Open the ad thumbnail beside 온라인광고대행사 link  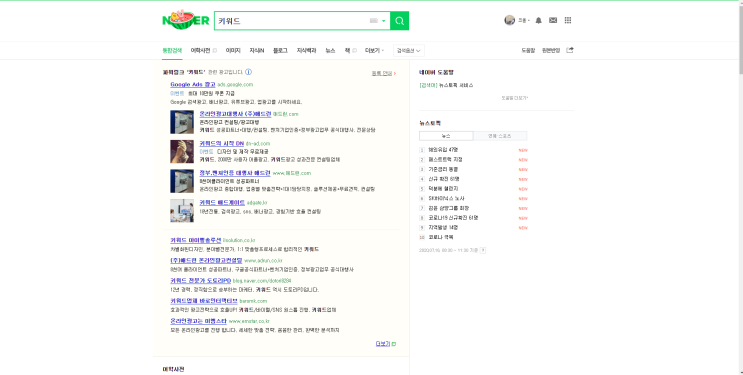(182, 122)
